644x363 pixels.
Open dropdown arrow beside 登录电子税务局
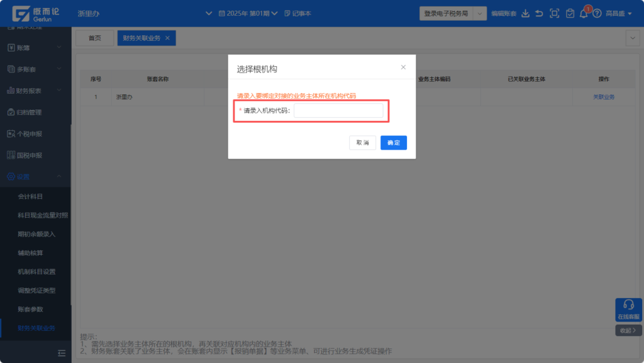(480, 13)
